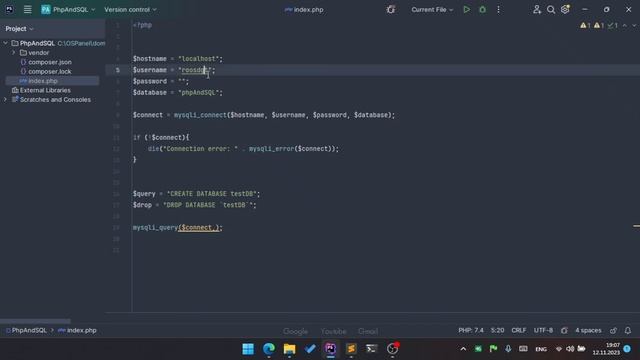Show hidden system tray icons

pyautogui.click(x=463, y=349)
